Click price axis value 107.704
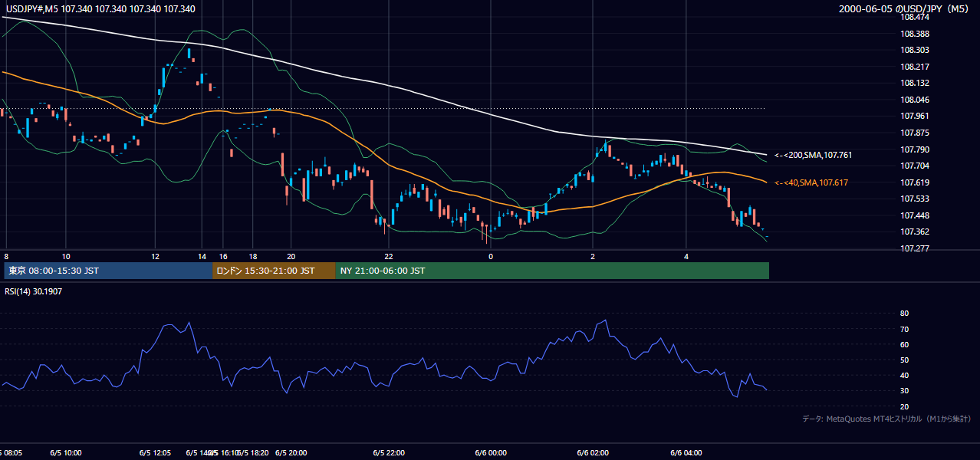The width and height of the screenshot is (980, 460). click(x=914, y=166)
